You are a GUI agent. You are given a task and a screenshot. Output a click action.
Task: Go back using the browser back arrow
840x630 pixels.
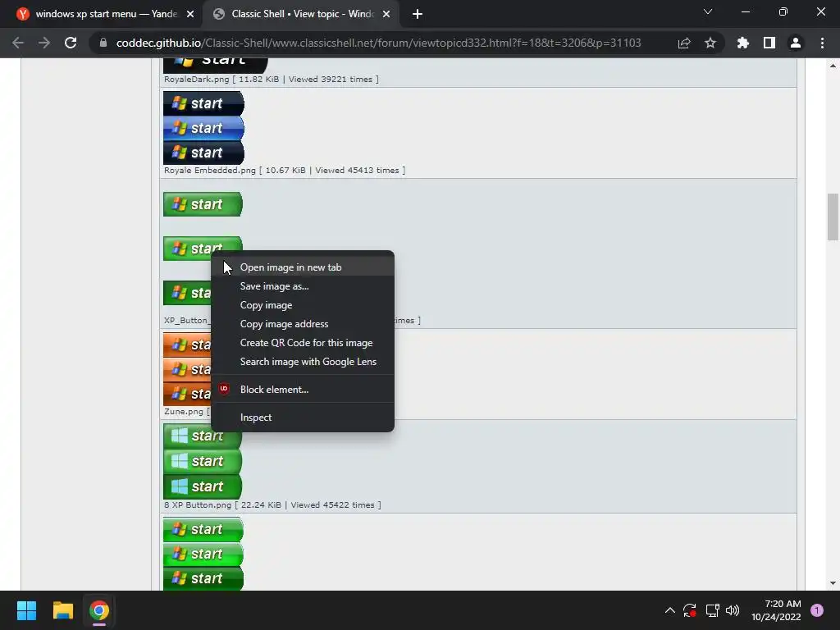point(18,43)
